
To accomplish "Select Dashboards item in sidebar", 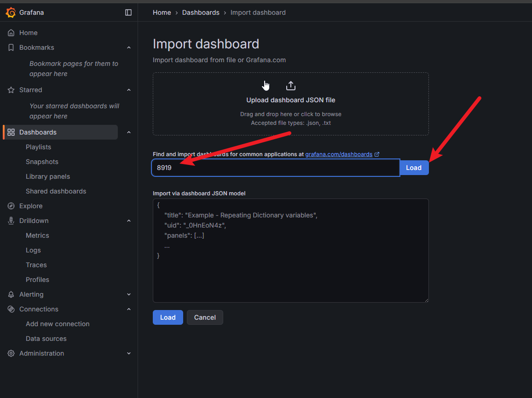I will (60, 132).
